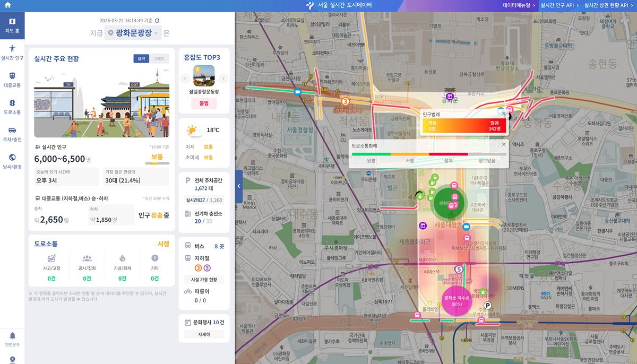Viewport: 637px width, 364px height.
Task: Switch to 요약 summary view
Action: 141,59
